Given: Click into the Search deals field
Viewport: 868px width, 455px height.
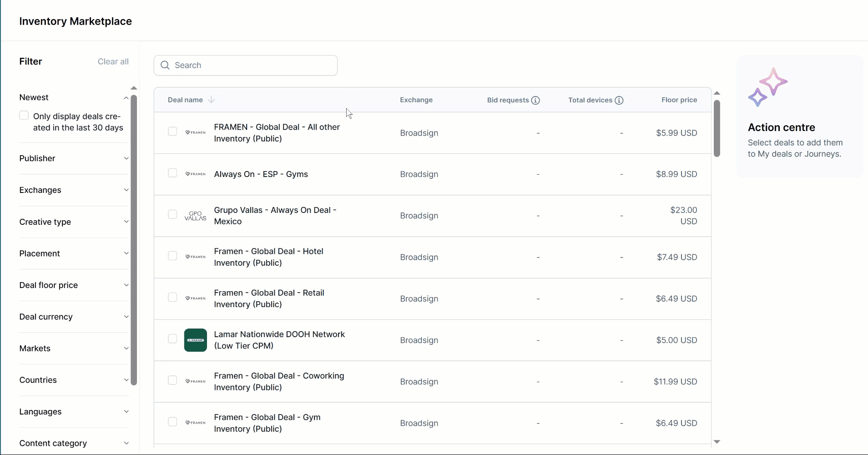Looking at the screenshot, I should (252, 66).
